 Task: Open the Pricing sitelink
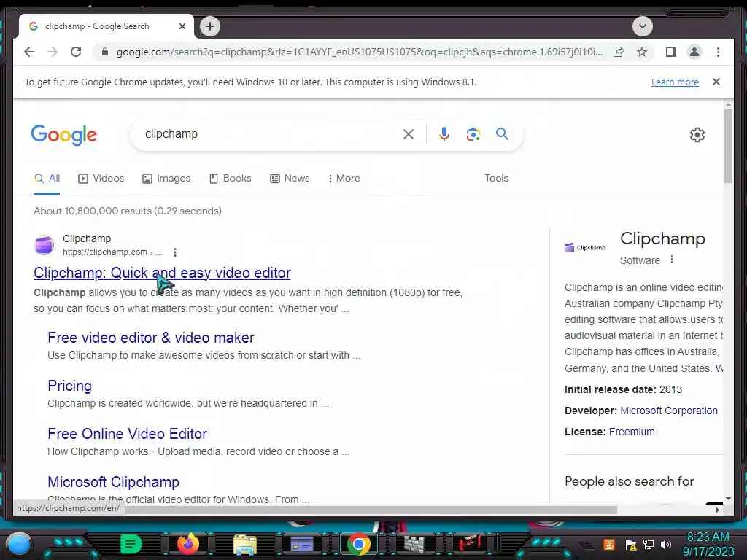[69, 386]
